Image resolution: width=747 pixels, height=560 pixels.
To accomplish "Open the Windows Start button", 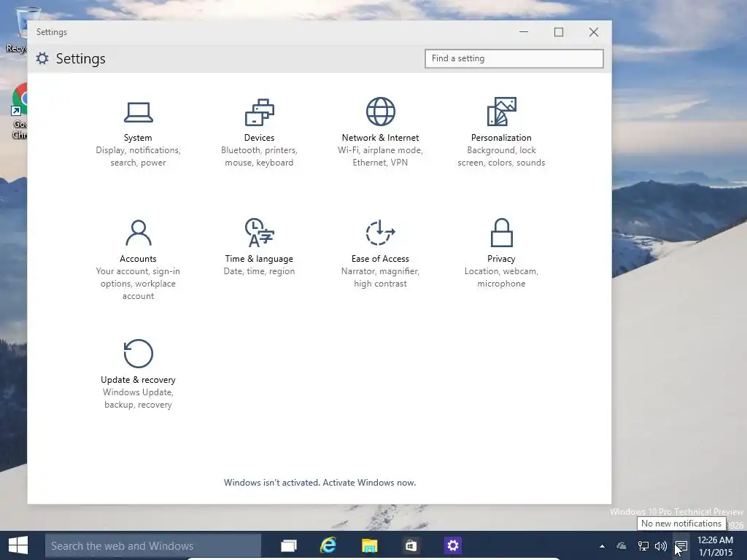I will pyautogui.click(x=18, y=545).
